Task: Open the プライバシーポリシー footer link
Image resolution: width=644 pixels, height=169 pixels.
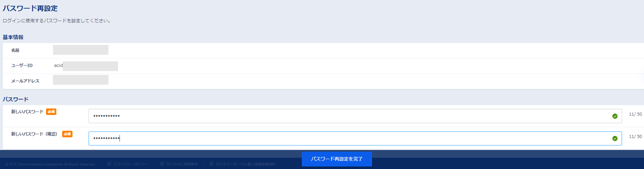Action: 131,164
